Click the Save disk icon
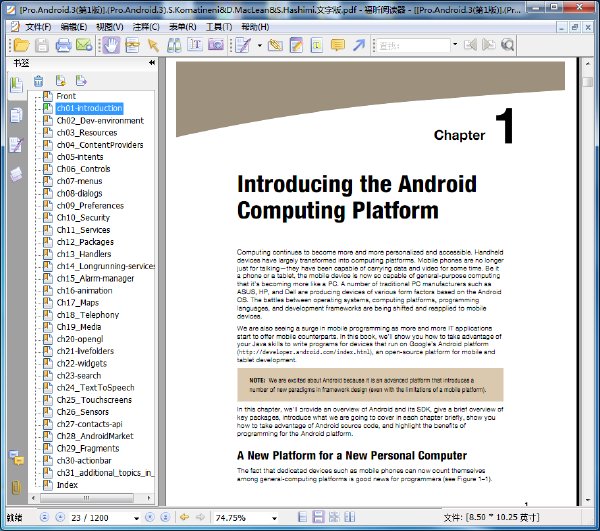600x531 pixels. (42, 45)
